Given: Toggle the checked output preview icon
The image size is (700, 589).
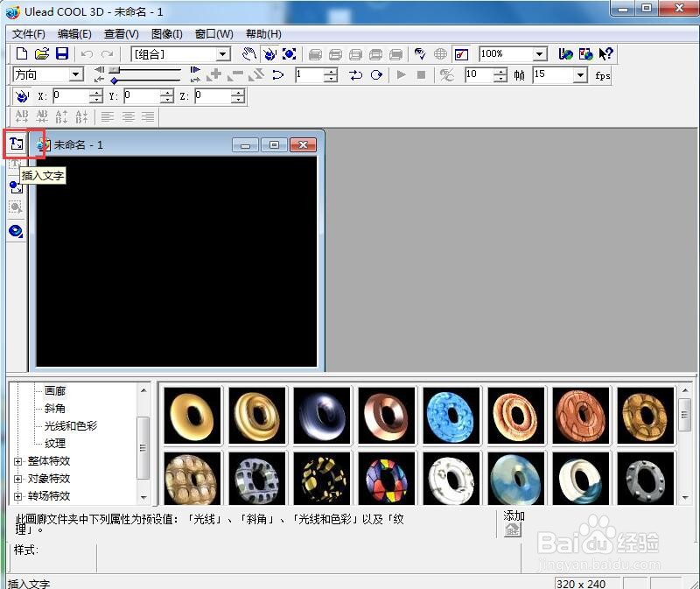Looking at the screenshot, I should (461, 54).
